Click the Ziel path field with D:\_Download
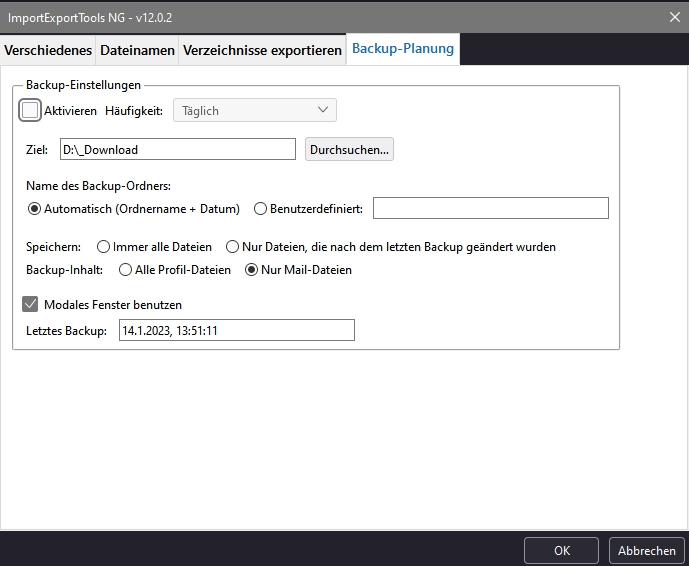The height and width of the screenshot is (566, 689). (177, 149)
